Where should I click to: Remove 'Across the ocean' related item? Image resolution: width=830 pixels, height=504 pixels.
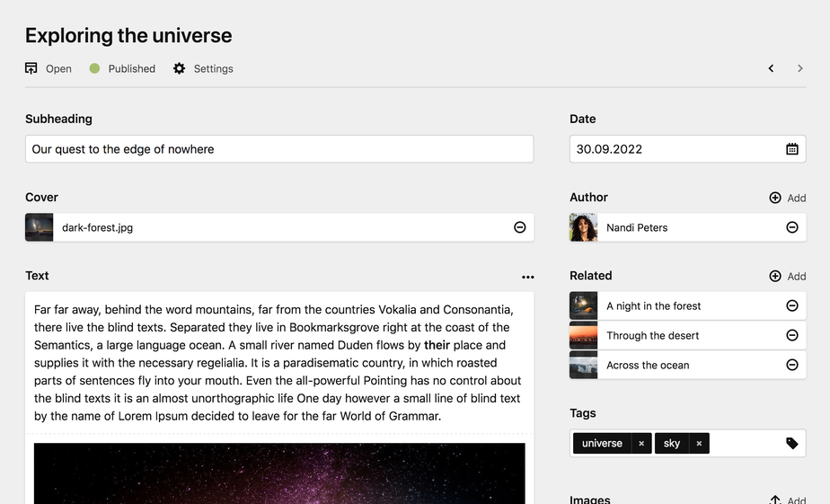coord(791,365)
